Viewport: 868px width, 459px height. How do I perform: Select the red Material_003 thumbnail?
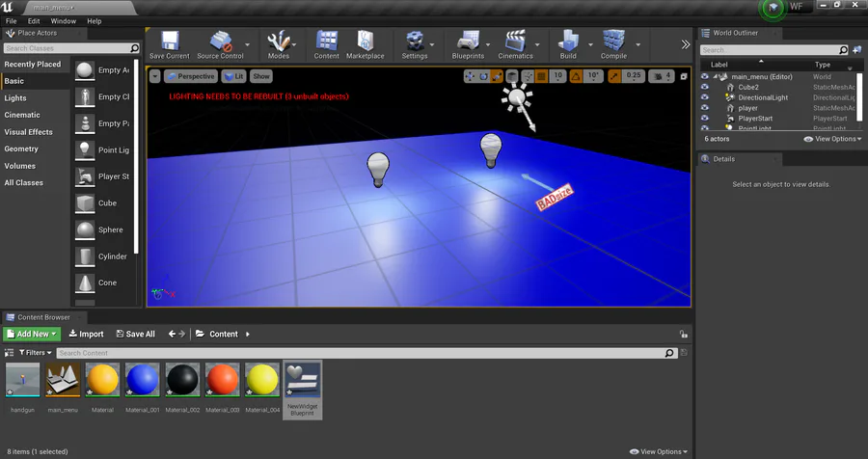[x=222, y=380]
